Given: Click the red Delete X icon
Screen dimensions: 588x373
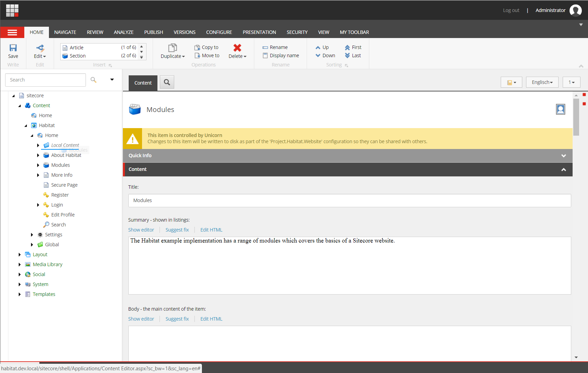Looking at the screenshot, I should (x=237, y=48).
